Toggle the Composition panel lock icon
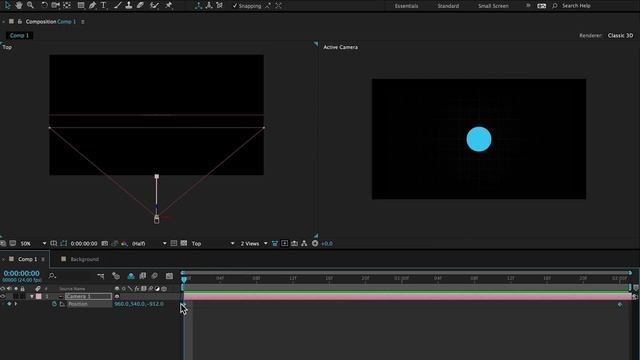The height and width of the screenshot is (360, 640). 19,21
